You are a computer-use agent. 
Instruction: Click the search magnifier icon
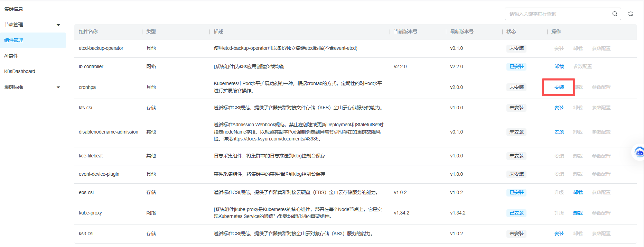[615, 14]
